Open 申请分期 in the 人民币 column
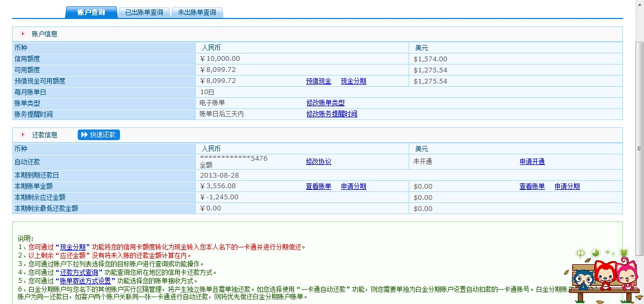 pyautogui.click(x=354, y=187)
